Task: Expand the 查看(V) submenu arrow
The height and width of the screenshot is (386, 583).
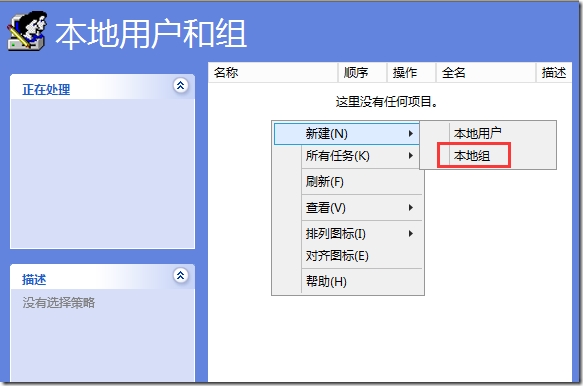Action: coord(410,208)
